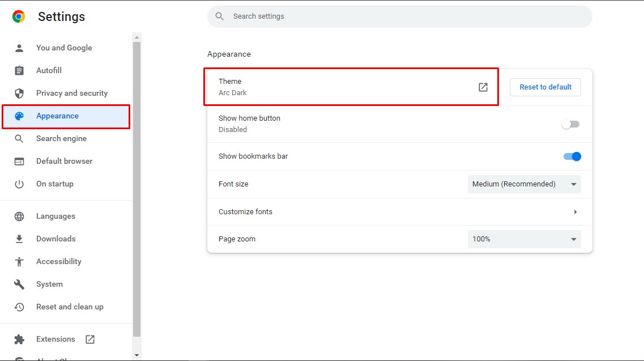
Task: Click the Search settings field
Action: pos(399,16)
